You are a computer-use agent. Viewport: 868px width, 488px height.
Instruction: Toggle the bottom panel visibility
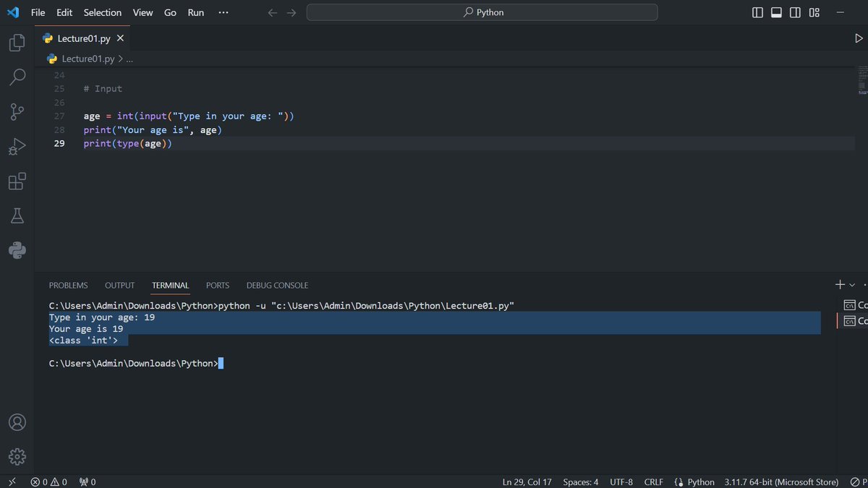[776, 12]
